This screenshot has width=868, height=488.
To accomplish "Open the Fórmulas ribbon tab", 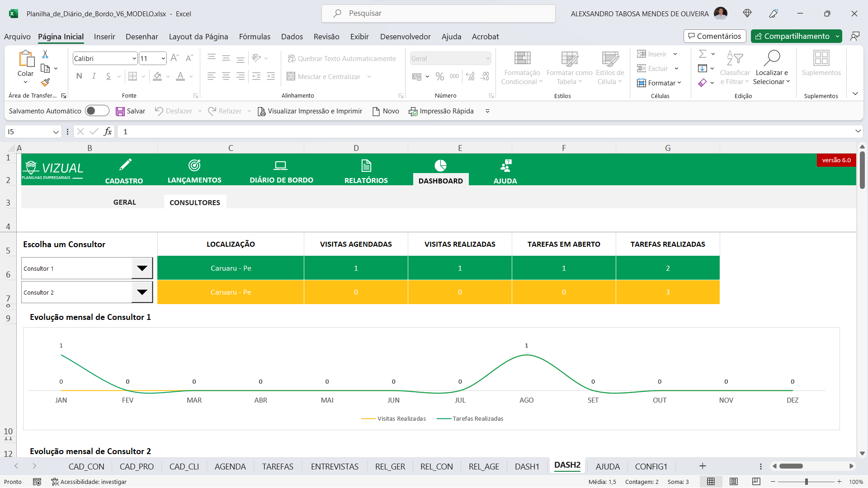I will pyautogui.click(x=255, y=37).
